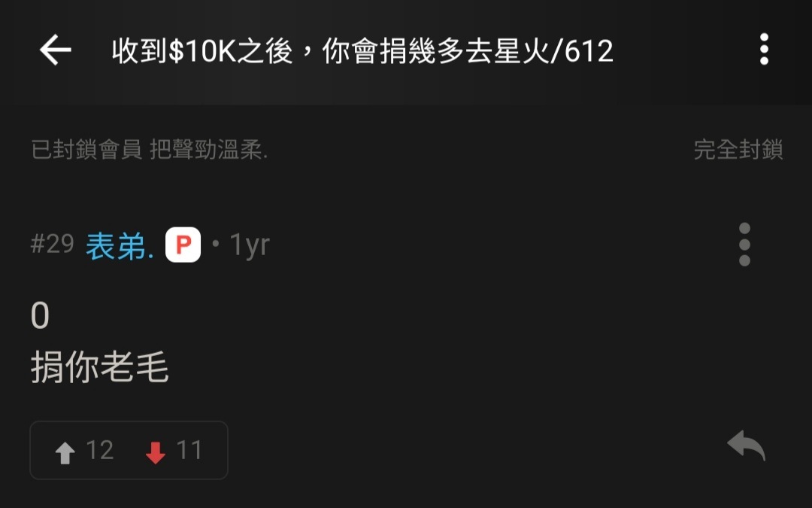Image resolution: width=812 pixels, height=508 pixels.
Task: Tap the 1yr timestamp
Action: coord(250,245)
